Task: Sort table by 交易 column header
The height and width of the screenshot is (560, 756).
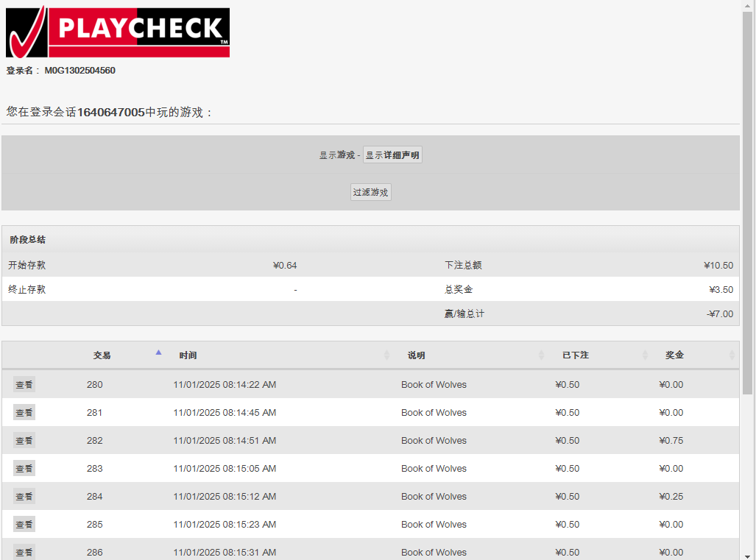Action: (x=102, y=355)
